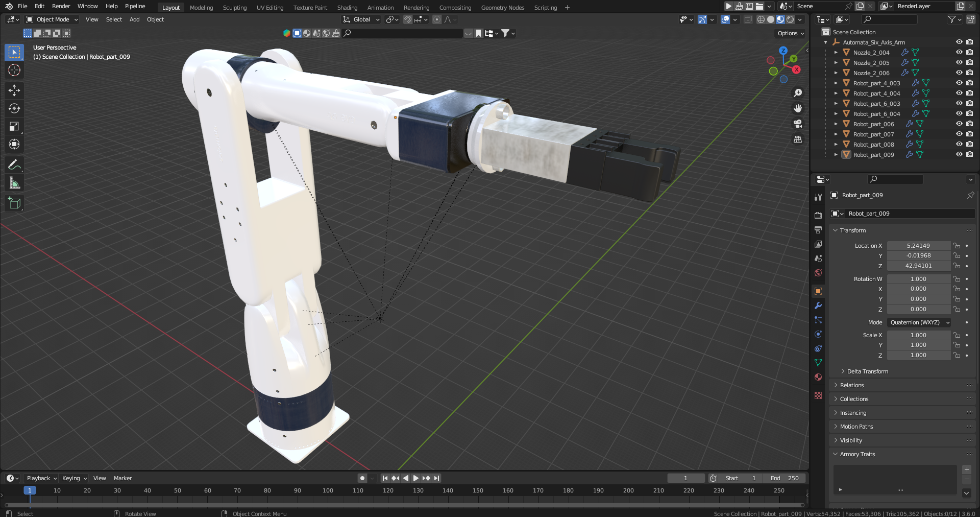Activate the Select Box tool

coord(14,52)
